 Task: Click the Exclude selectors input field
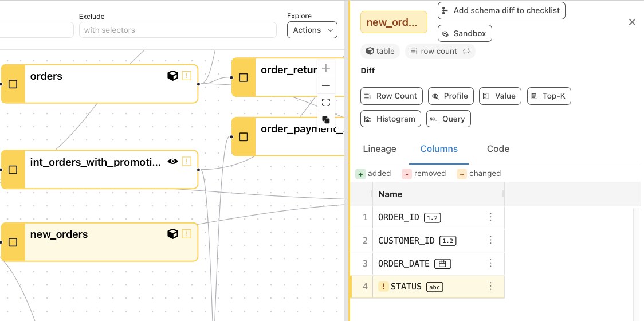[178, 30]
